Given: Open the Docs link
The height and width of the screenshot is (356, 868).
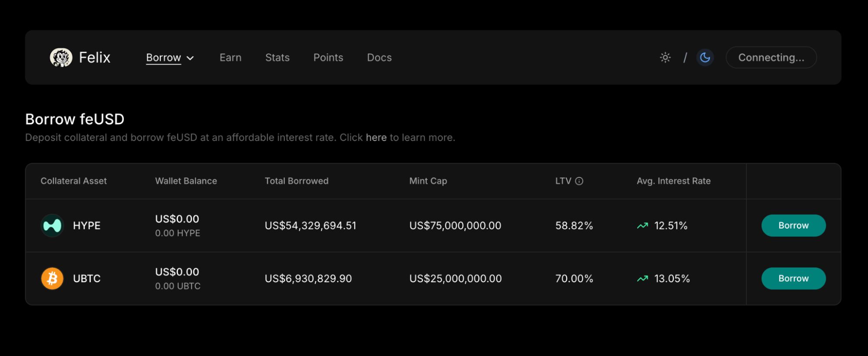Looking at the screenshot, I should point(379,57).
